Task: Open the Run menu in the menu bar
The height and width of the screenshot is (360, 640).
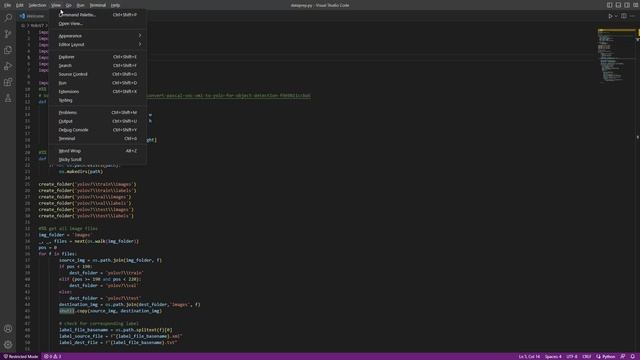Action: [80, 5]
